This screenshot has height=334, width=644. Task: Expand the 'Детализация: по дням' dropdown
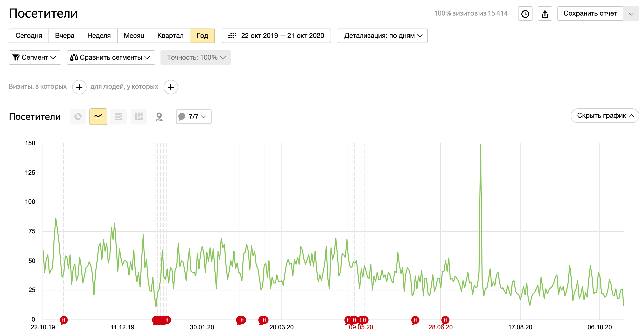point(382,36)
